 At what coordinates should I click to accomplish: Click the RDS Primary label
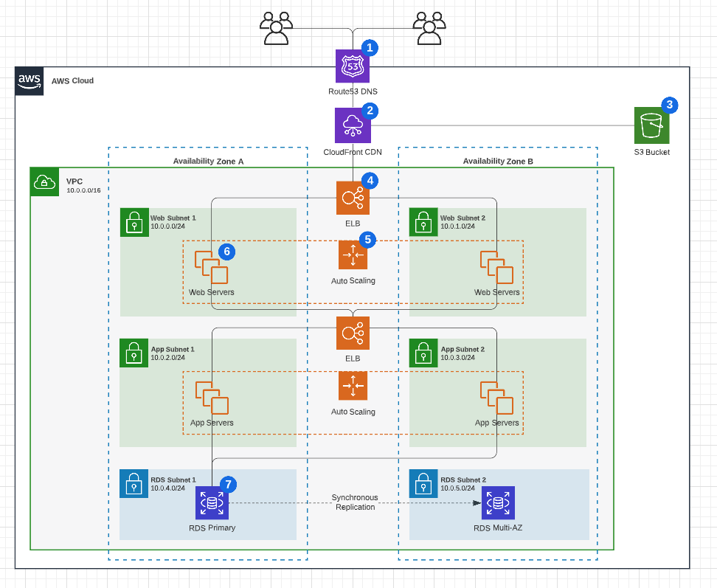click(212, 528)
